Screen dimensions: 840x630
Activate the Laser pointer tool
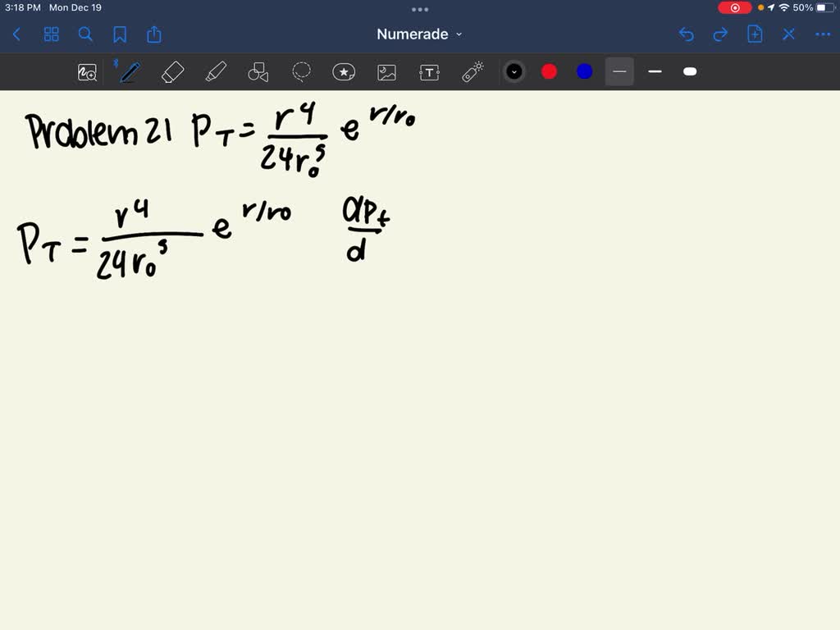(x=472, y=72)
